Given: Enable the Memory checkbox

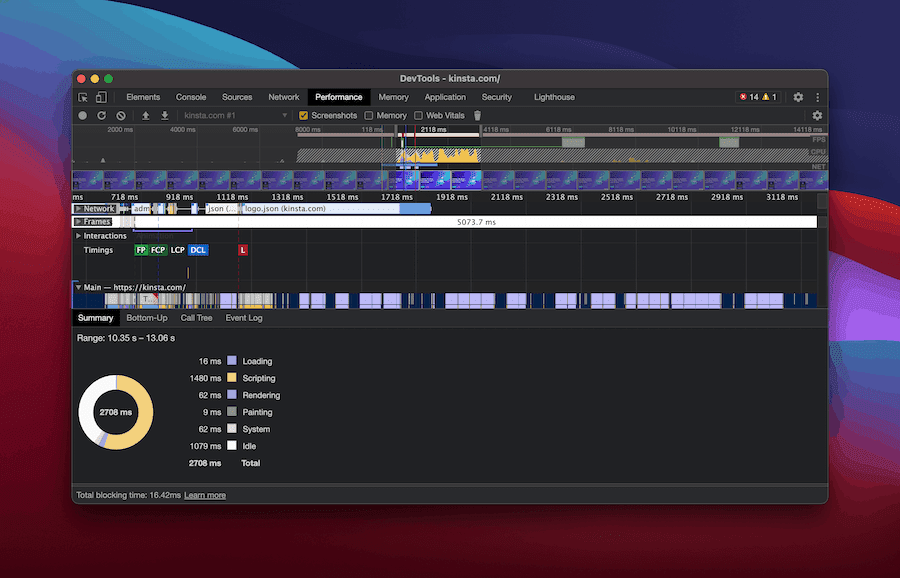Looking at the screenshot, I should [369, 115].
